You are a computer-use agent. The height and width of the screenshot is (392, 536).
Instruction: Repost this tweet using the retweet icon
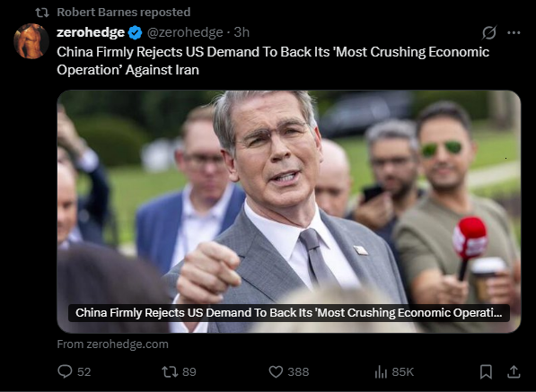[170, 371]
